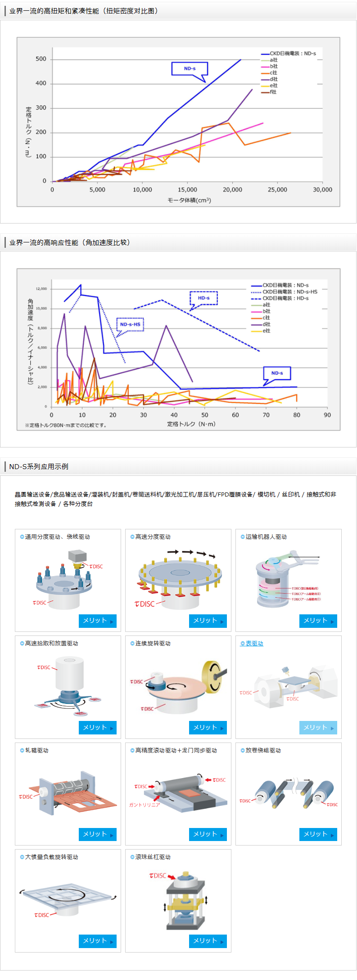Click メリット button under 运输机器人驱动
The width and height of the screenshot is (357, 980).
(318, 621)
